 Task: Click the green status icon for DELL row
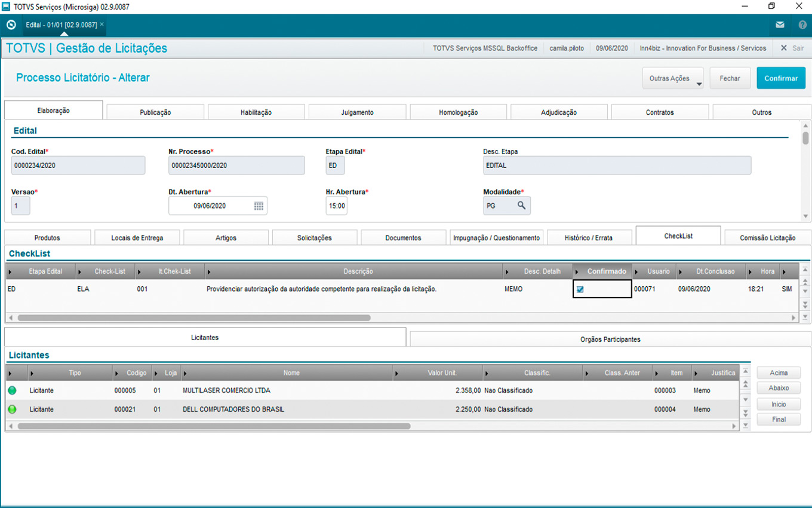tap(12, 409)
